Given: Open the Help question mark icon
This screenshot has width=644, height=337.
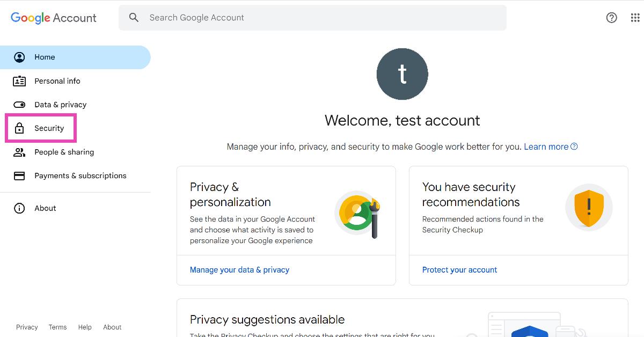Looking at the screenshot, I should coord(611,18).
